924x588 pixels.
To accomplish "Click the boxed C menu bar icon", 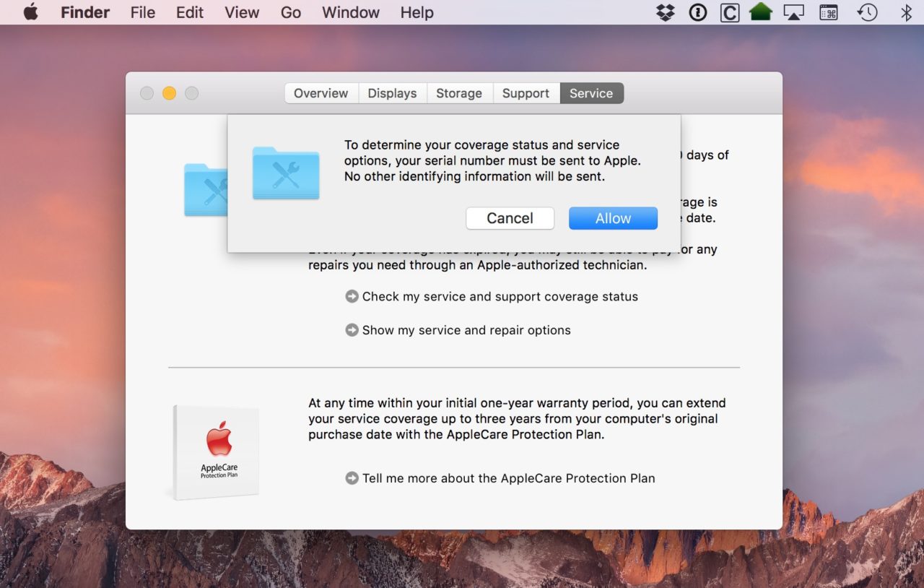I will click(730, 12).
